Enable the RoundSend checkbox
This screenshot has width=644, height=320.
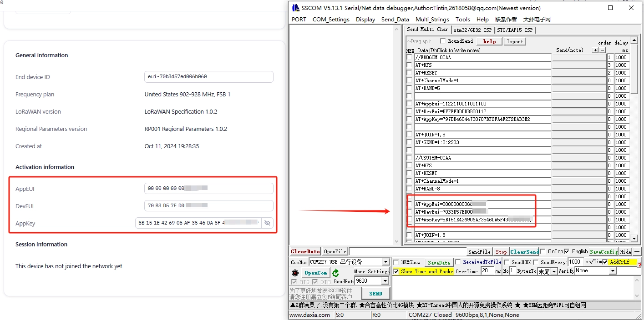pos(443,41)
